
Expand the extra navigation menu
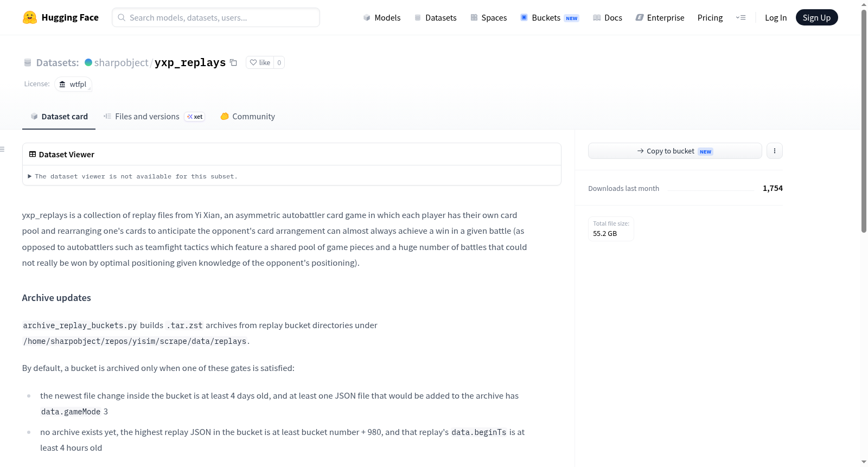pos(741,17)
